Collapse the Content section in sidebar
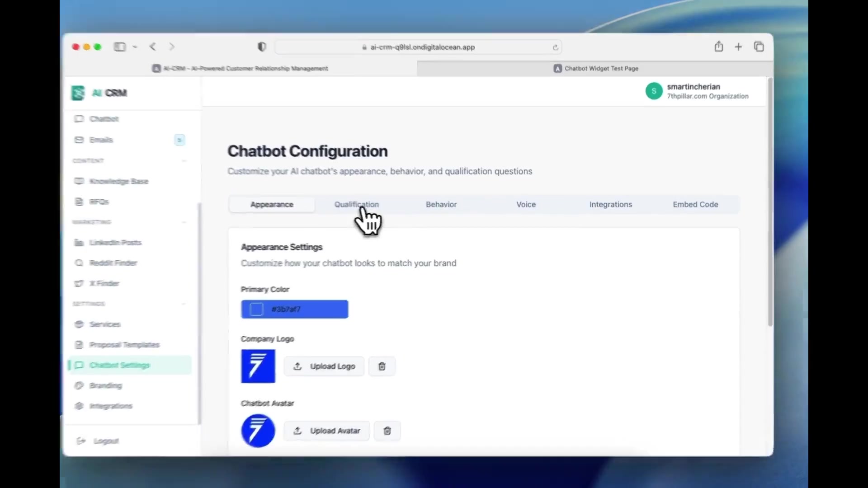The image size is (868, 488). (184, 161)
